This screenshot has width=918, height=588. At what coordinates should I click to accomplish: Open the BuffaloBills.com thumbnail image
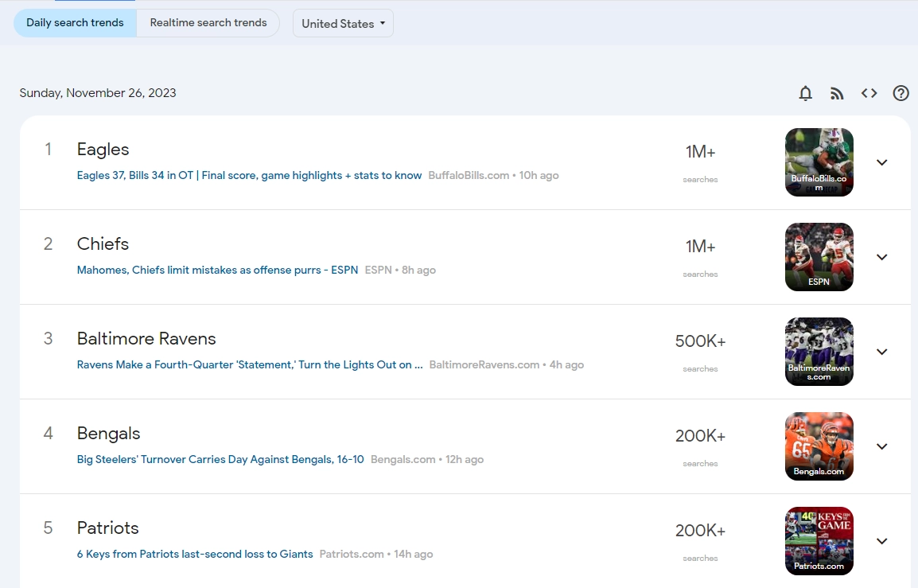pos(819,162)
